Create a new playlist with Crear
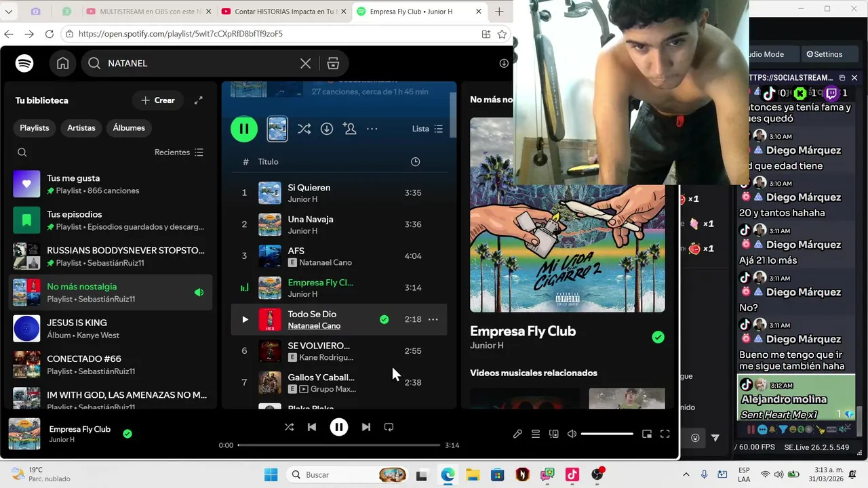 click(x=158, y=100)
